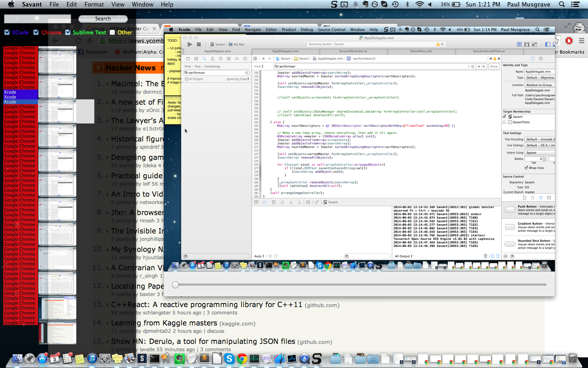This screenshot has width=588, height=368.
Task: Check the Other filter checkbox
Action: 112,32
